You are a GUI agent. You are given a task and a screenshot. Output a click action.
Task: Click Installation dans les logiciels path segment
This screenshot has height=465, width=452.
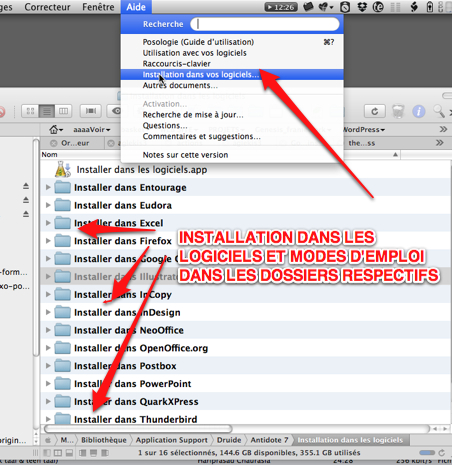point(350,440)
